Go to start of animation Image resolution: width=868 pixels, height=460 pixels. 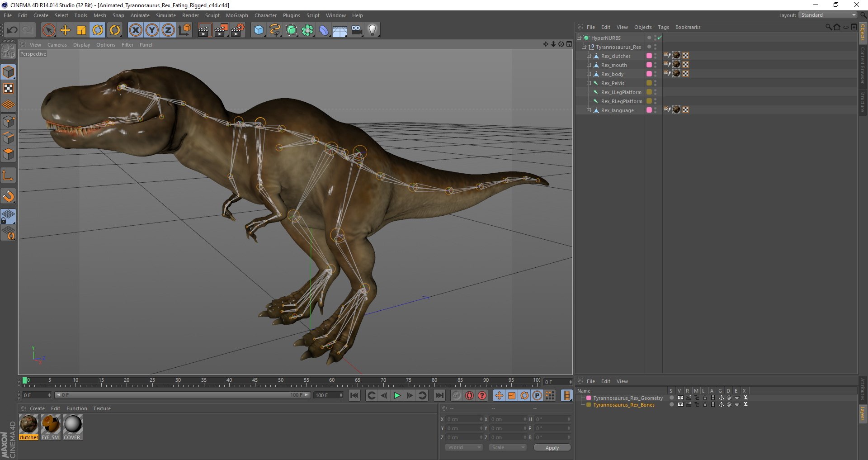(x=354, y=395)
